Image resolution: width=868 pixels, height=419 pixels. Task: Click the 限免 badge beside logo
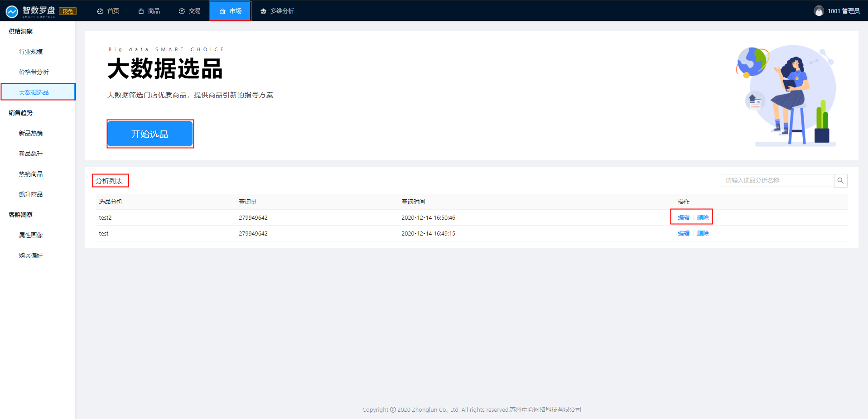(68, 11)
